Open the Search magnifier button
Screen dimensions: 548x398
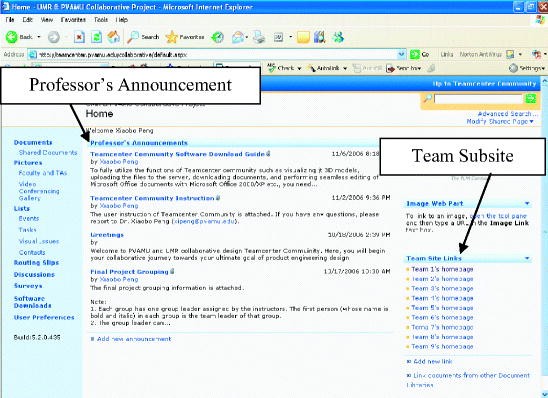tap(143, 37)
